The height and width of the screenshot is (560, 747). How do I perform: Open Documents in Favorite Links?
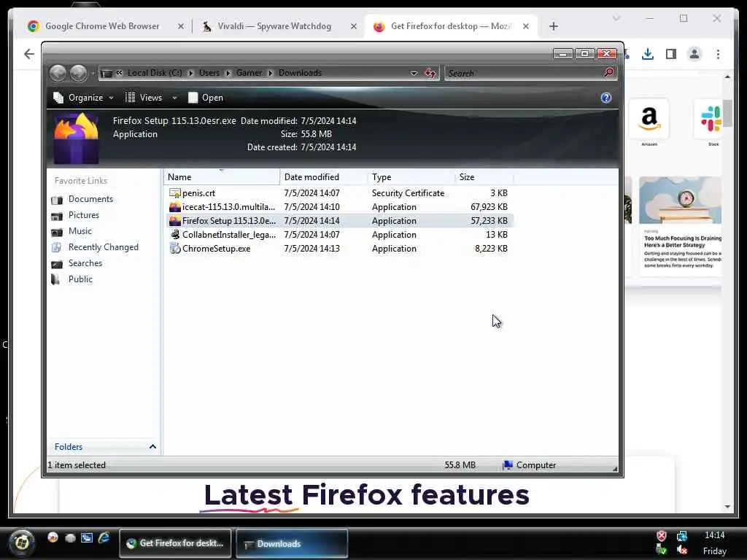tap(90, 199)
